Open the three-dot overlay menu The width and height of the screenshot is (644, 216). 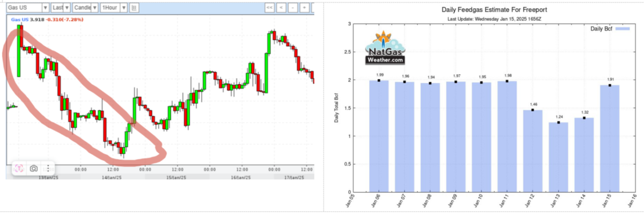click(48, 168)
